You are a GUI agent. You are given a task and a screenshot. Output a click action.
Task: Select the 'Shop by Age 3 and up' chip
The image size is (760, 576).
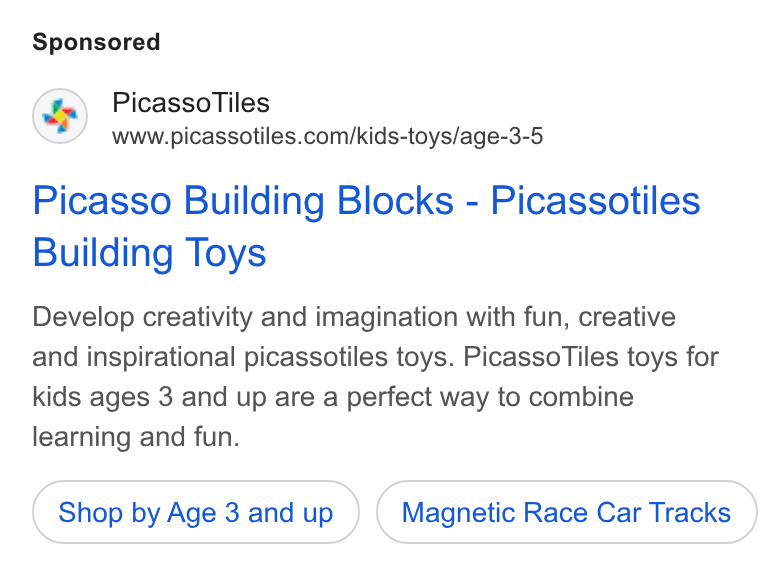tap(196, 512)
